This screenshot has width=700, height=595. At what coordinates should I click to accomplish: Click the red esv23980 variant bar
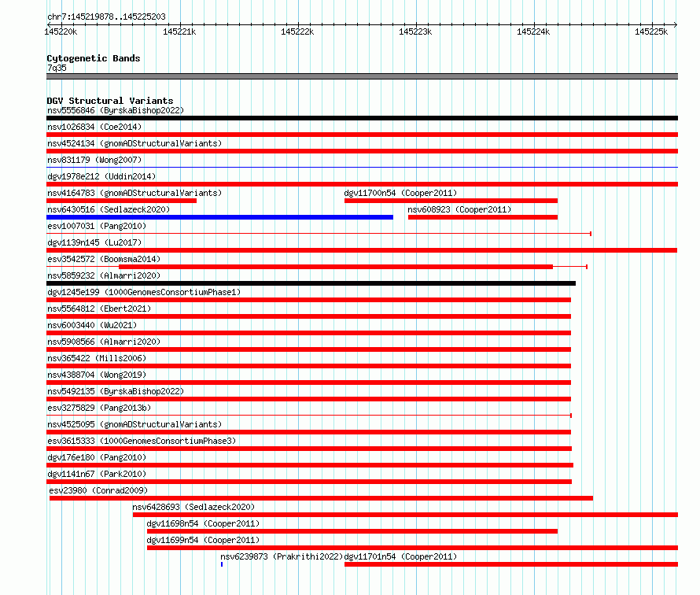321,498
